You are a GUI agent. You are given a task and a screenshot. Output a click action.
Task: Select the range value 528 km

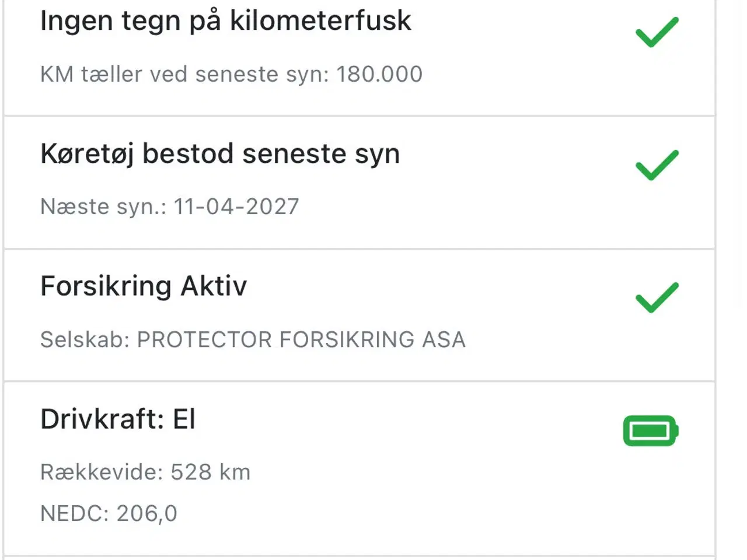click(x=211, y=472)
